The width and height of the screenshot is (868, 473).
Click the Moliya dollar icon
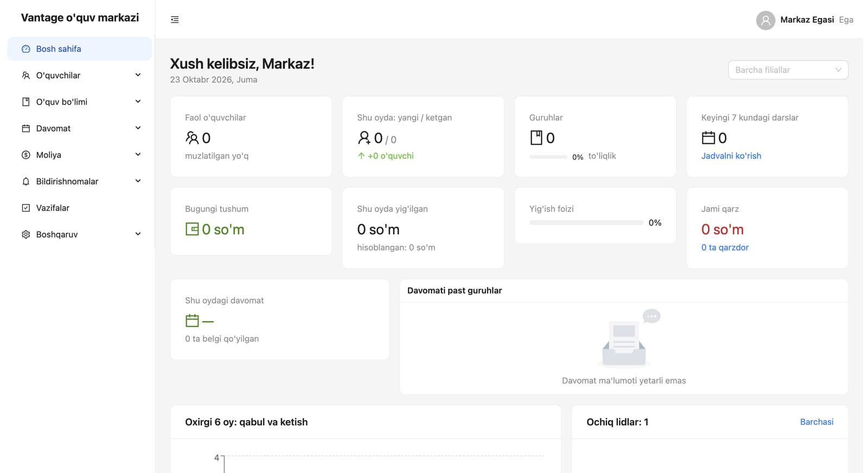pyautogui.click(x=25, y=155)
